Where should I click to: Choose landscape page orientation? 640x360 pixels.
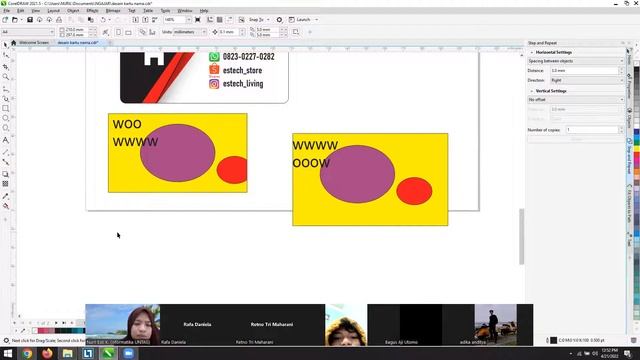pyautogui.click(x=128, y=32)
